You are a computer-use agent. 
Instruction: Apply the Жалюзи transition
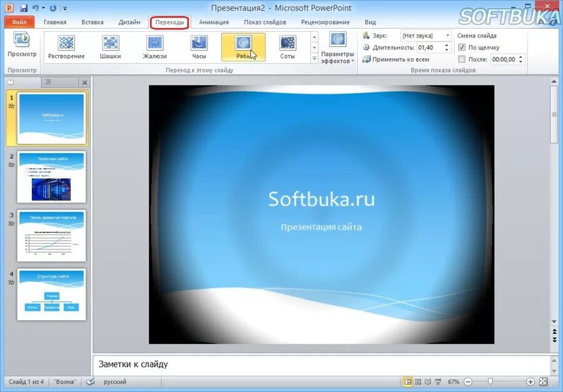coord(155,47)
